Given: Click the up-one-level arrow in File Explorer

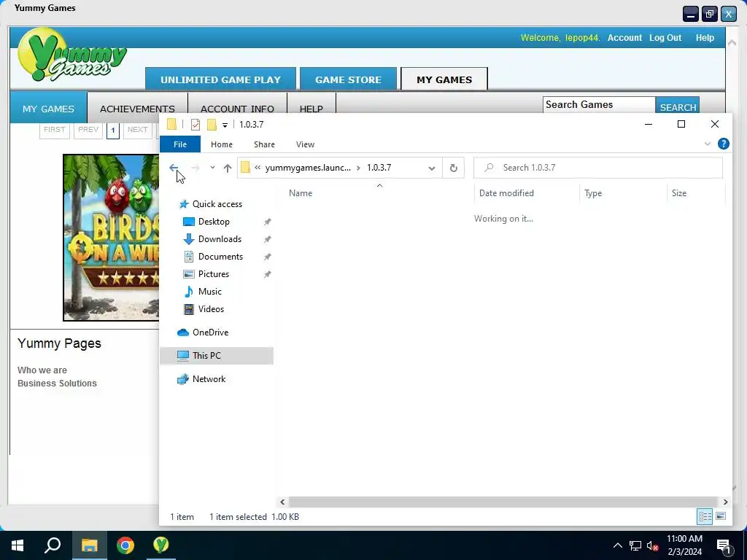Looking at the screenshot, I should pos(228,168).
